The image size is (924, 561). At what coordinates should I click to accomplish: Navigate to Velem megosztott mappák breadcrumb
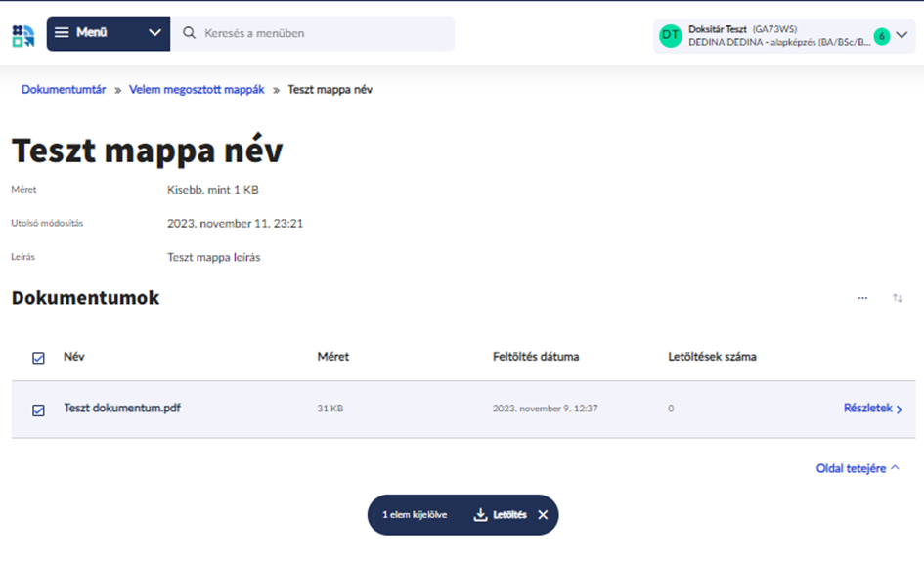point(197,90)
